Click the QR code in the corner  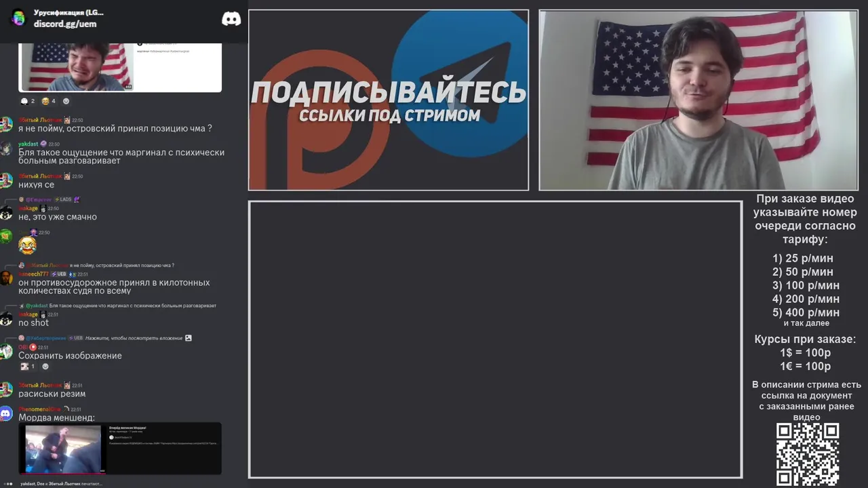[x=808, y=454]
